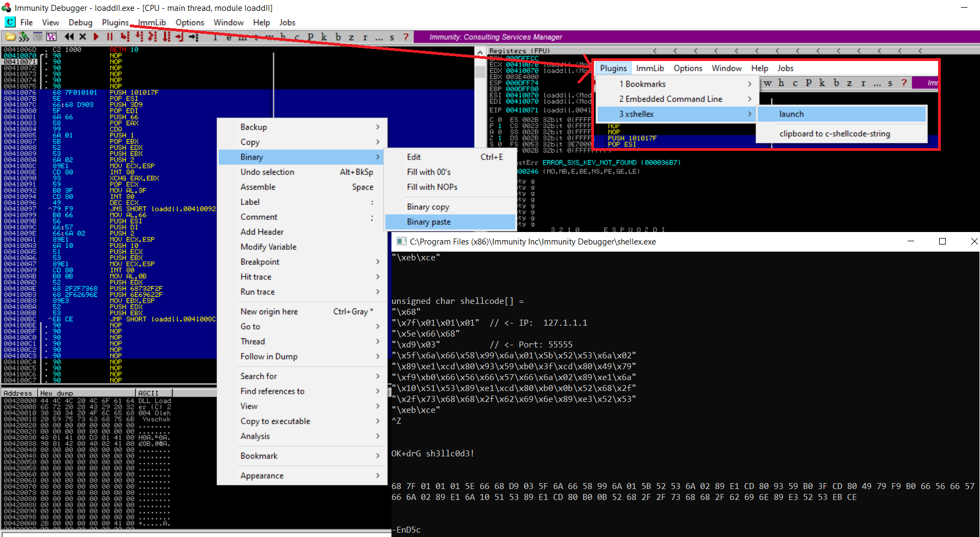Image resolution: width=980 pixels, height=537 pixels.
Task: Click the Trace into toolbar icon
Action: coord(152,37)
